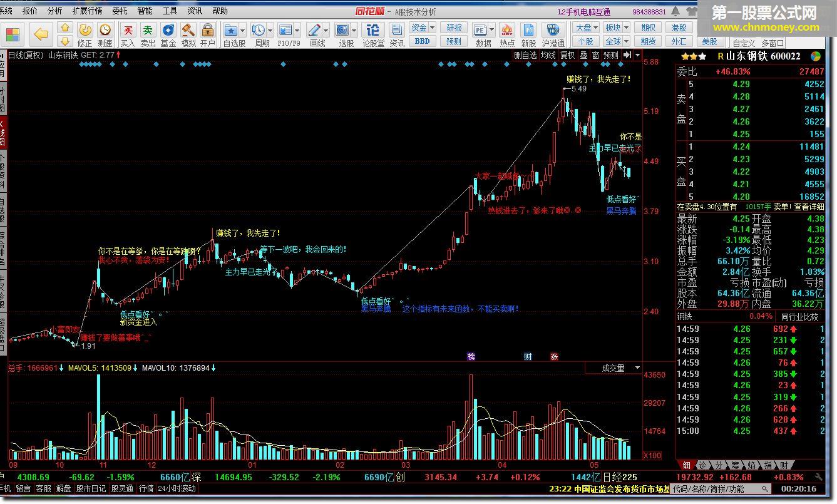
Task: Expand the chart header dropdown arrow
Action: click(x=638, y=55)
